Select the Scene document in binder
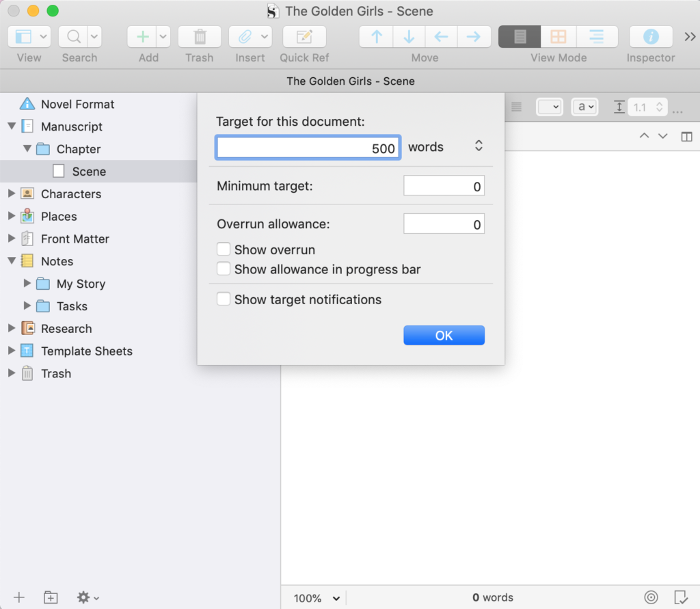 coord(89,172)
